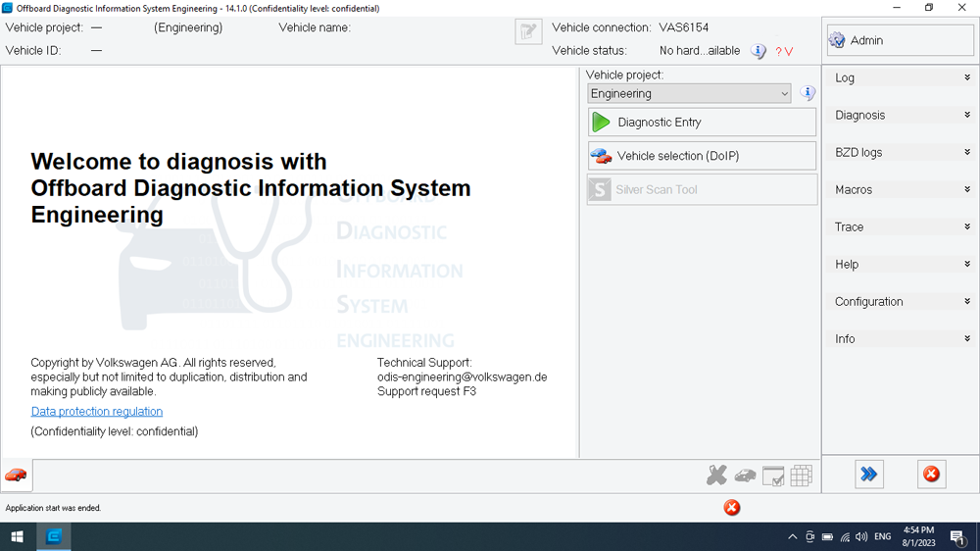Launch the Silver Scan Tool
Viewport: 980px width, 551px height.
[702, 189]
